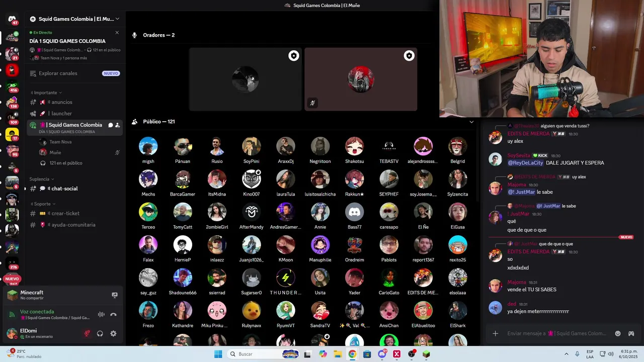Screen dimensions: 644x362
Task: Open the launcher channel
Action: click(74, 114)
